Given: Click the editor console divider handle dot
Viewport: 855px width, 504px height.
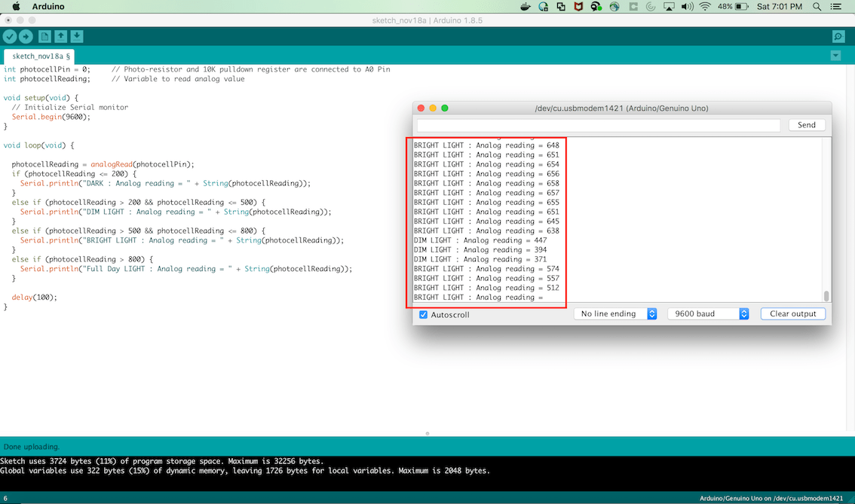Looking at the screenshot, I should pyautogui.click(x=427, y=434).
